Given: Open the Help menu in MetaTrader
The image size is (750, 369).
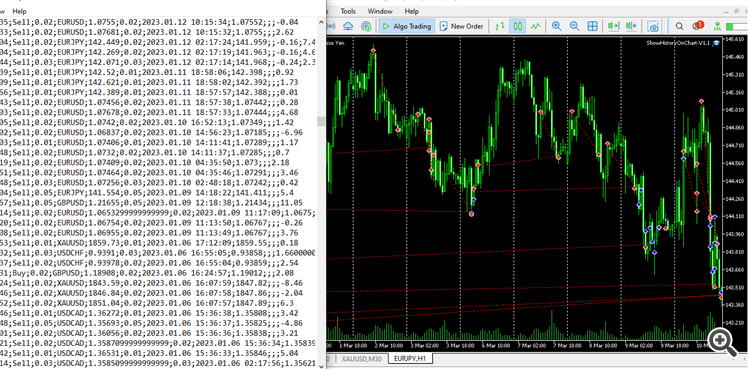Looking at the screenshot, I should pyautogui.click(x=411, y=11).
